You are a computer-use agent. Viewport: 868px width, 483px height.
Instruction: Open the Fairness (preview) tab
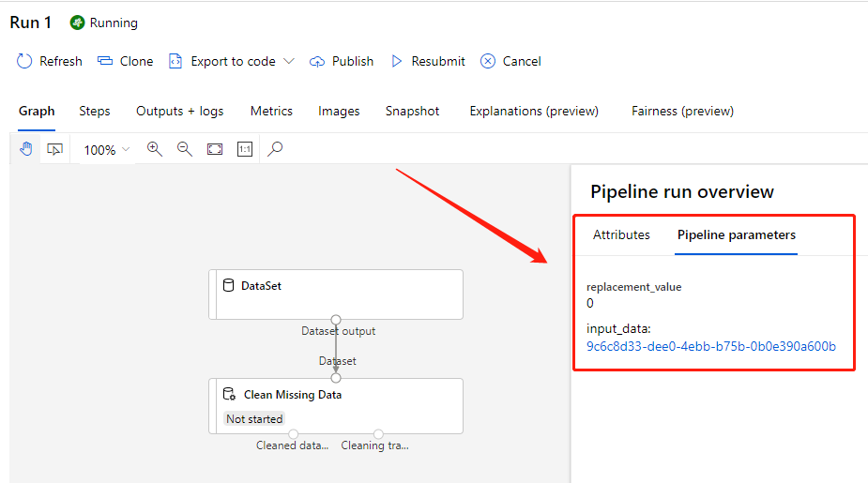tap(682, 111)
